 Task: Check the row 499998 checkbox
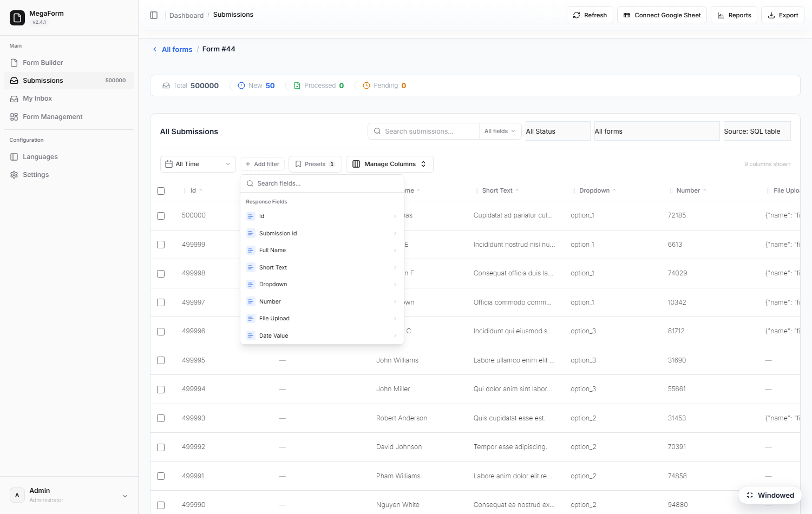click(161, 274)
